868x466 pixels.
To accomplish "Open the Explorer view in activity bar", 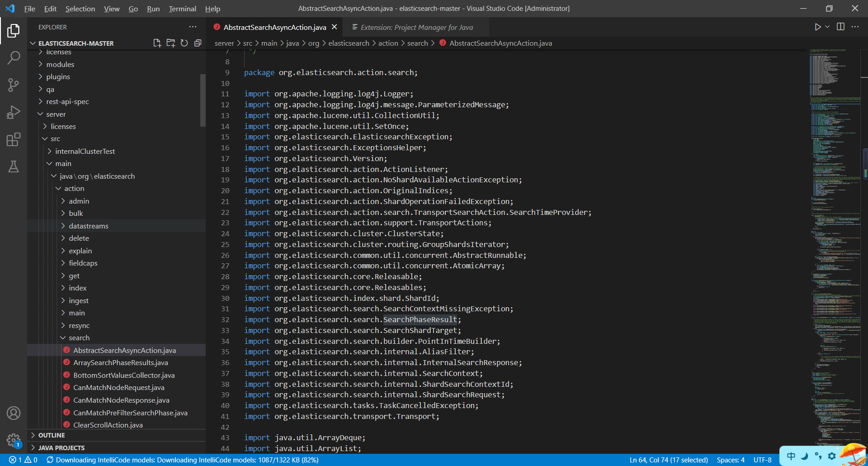I will click(14, 31).
